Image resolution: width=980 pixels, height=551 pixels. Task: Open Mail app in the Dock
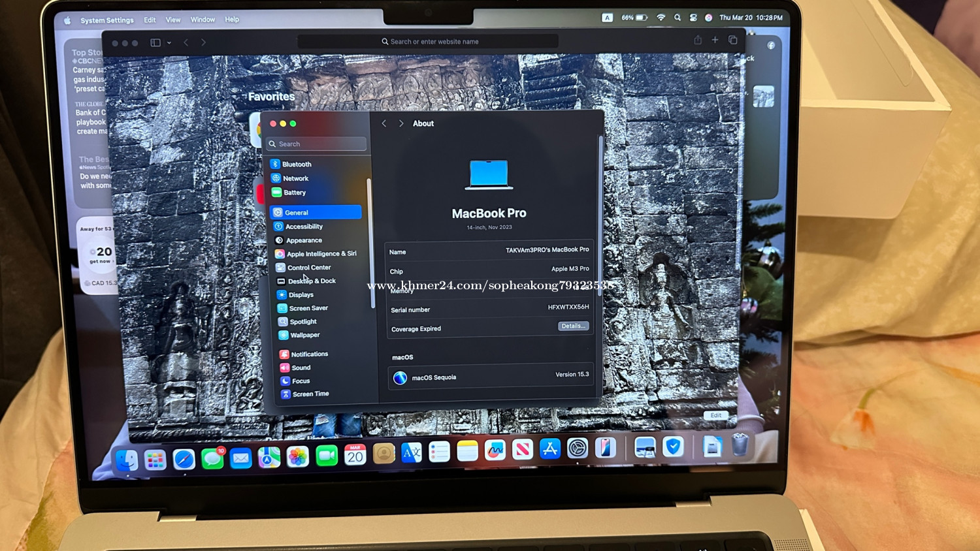241,458
